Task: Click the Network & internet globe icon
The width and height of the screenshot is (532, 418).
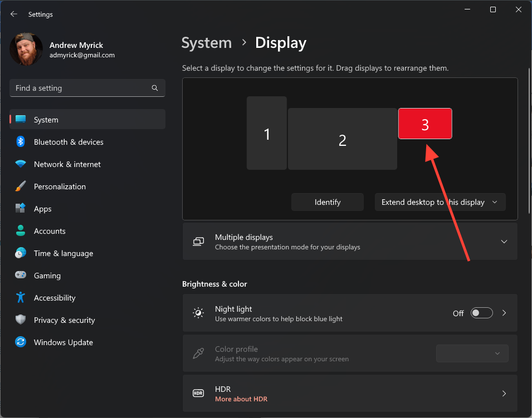Action: (21, 164)
